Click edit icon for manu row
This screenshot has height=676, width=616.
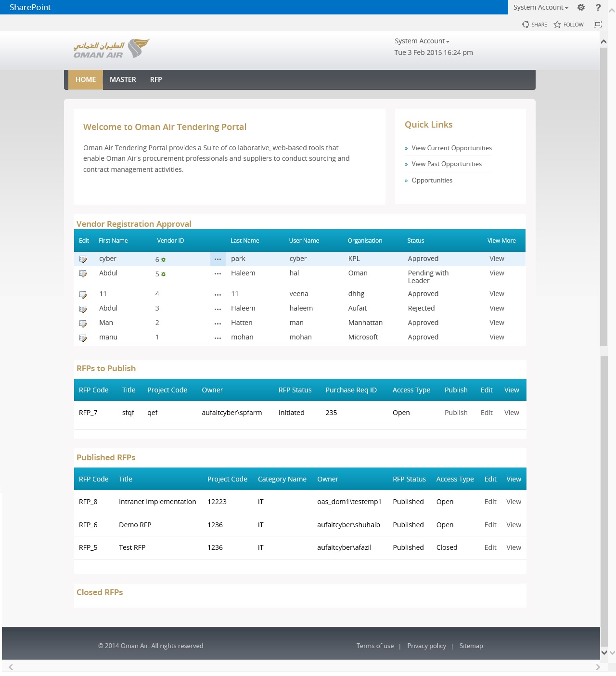(83, 338)
